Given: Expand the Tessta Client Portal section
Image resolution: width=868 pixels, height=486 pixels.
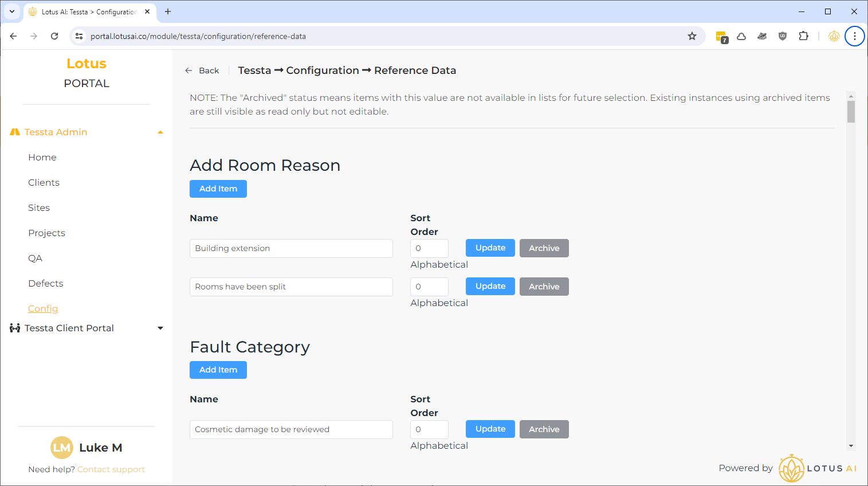Looking at the screenshot, I should (160, 328).
